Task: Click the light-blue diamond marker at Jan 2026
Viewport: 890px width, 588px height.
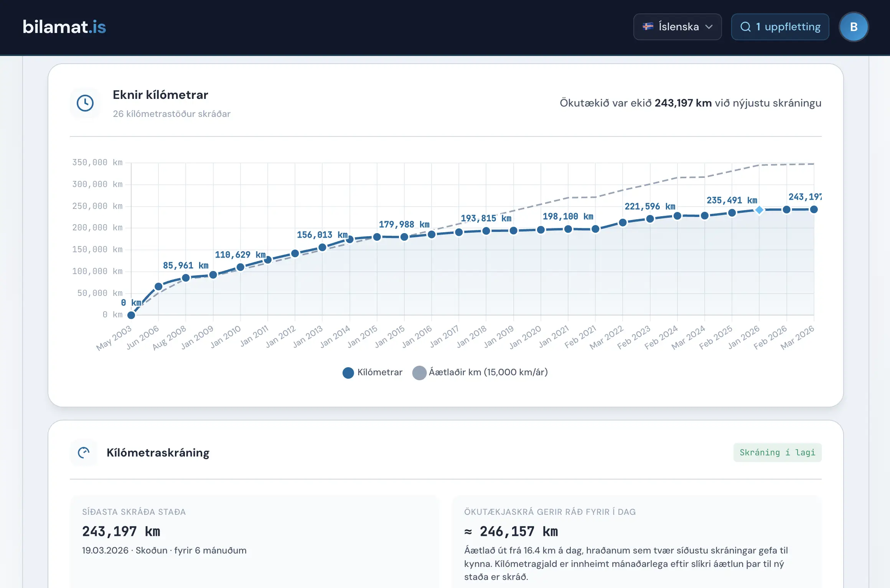Action: 759,210
